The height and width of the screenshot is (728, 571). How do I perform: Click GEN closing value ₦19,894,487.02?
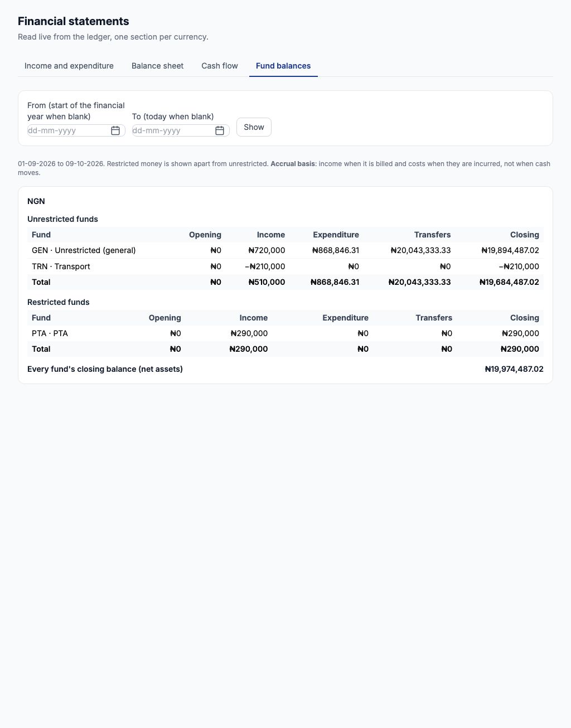click(510, 250)
